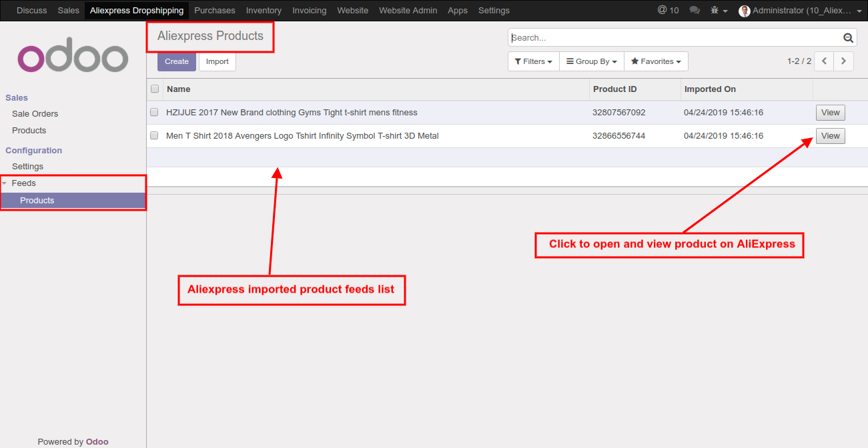Click first row date 04/24/2019 15:46:16

[x=723, y=113]
